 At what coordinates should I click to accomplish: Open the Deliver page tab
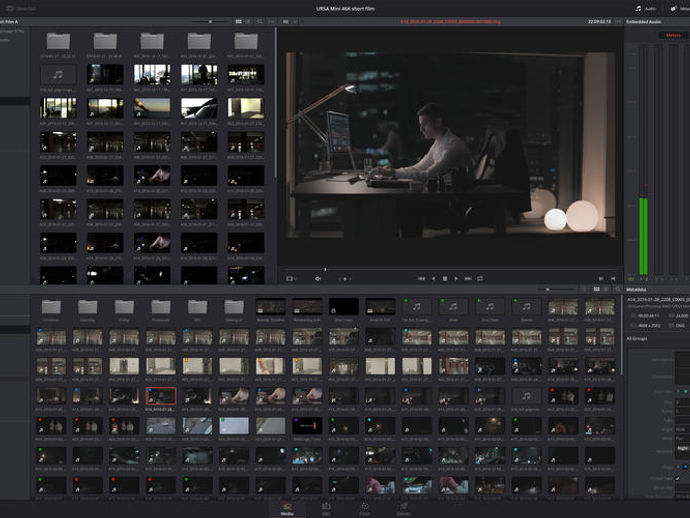403,509
